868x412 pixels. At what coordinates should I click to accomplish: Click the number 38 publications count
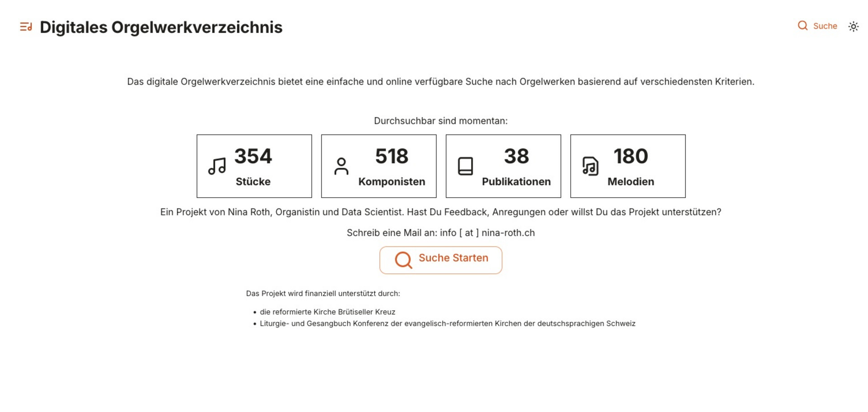[x=516, y=156]
